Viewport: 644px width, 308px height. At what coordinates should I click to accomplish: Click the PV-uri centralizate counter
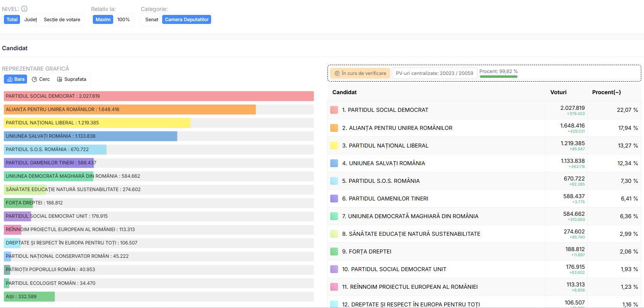click(434, 73)
